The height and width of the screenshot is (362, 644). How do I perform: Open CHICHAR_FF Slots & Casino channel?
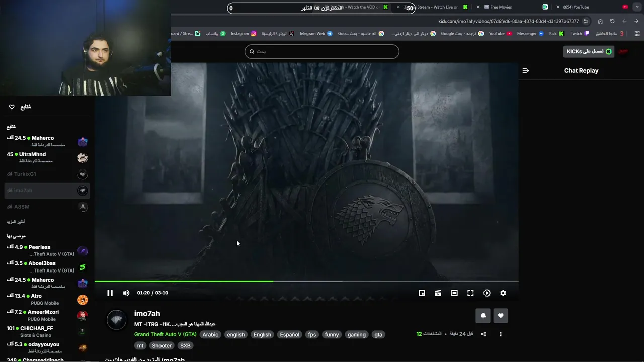click(x=47, y=331)
